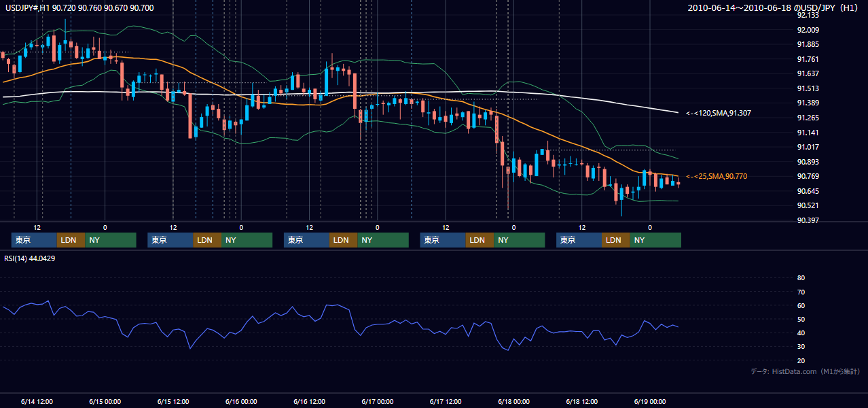The height and width of the screenshot is (408, 868).
Task: Click the 92.133 price axis value
Action: pos(808,15)
